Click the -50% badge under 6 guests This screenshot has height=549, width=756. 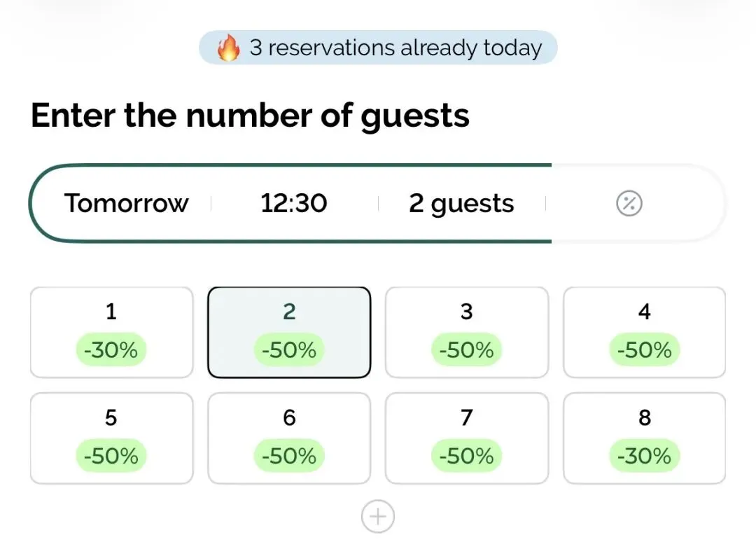(x=289, y=456)
